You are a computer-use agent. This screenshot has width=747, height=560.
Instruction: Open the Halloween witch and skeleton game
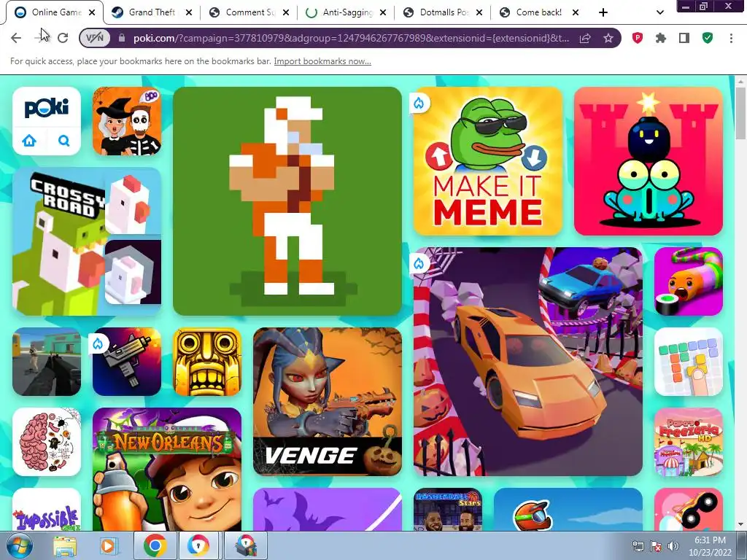click(127, 121)
